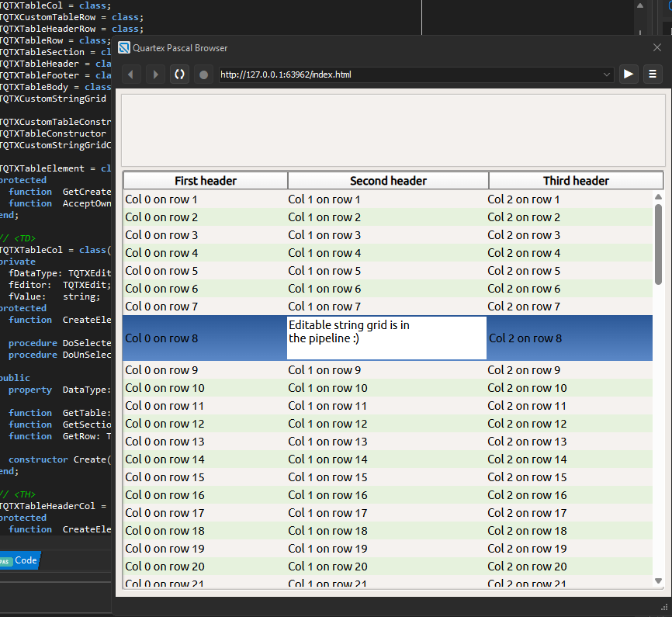Viewport: 672px width, 617px height.
Task: Click the round stop loading button
Action: pyautogui.click(x=204, y=75)
